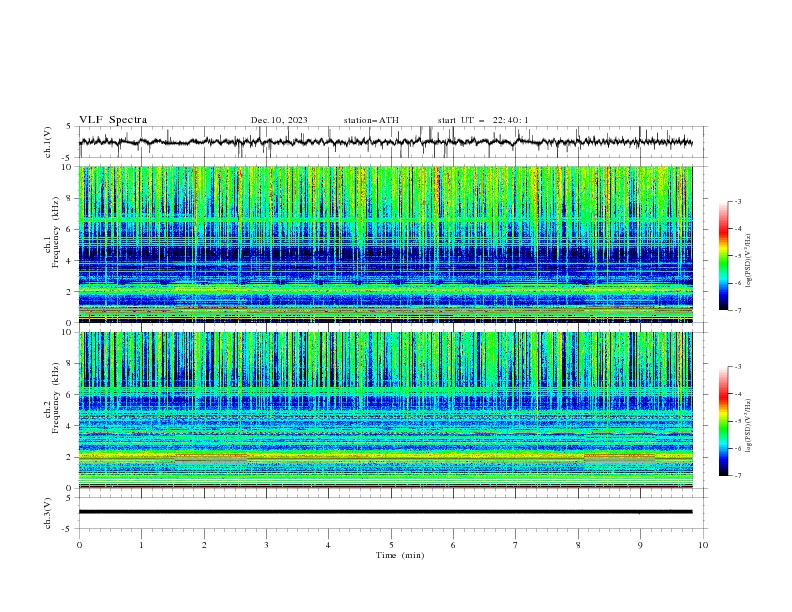Screen dimensions: 792x612
Task: Click the 'Time (min)' axis title
Action: (400, 555)
